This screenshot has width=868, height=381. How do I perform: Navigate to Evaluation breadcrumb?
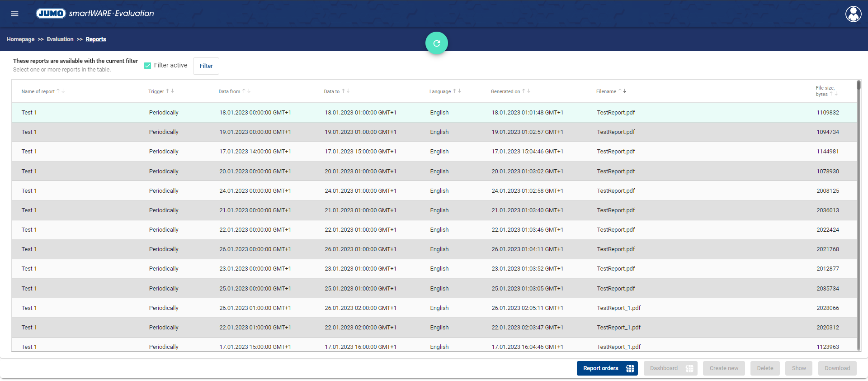click(60, 39)
